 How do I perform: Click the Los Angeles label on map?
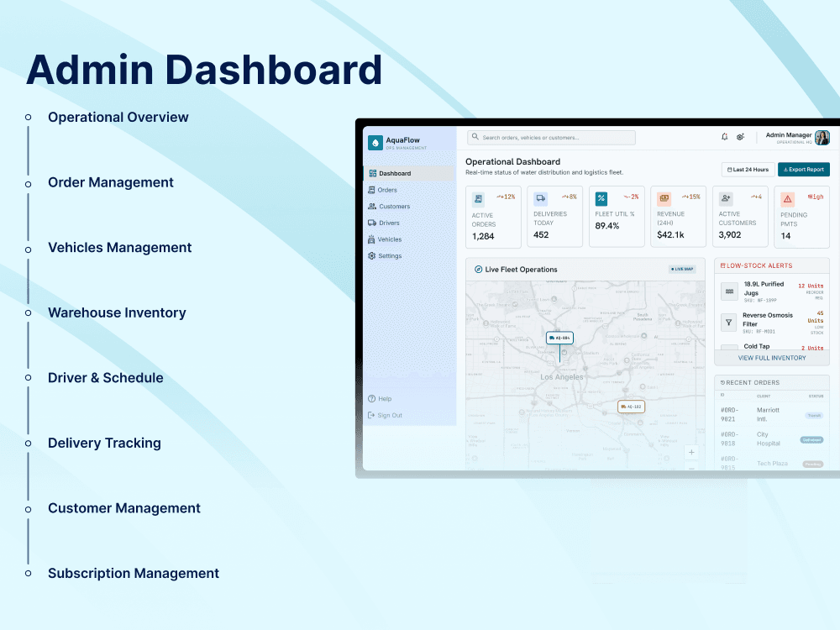pos(561,377)
